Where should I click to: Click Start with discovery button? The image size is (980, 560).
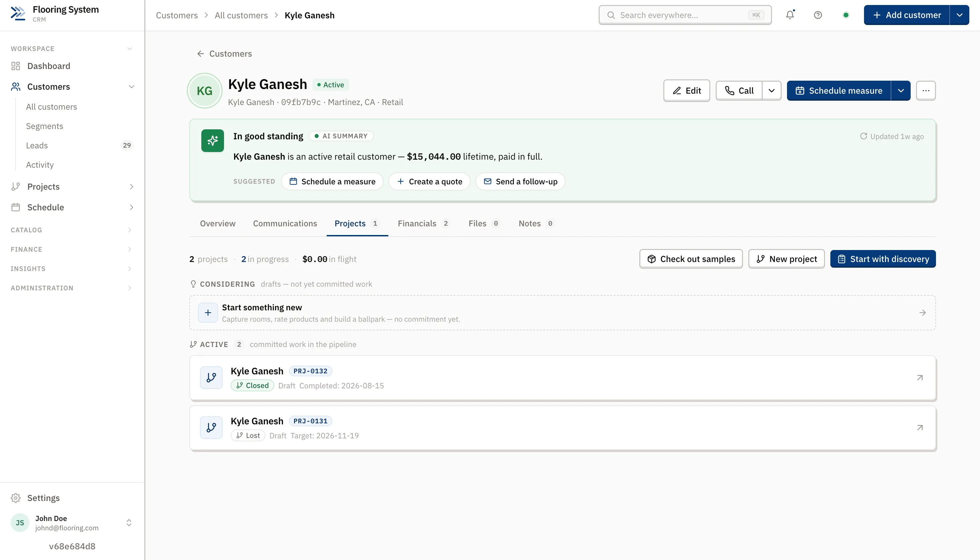click(x=883, y=259)
